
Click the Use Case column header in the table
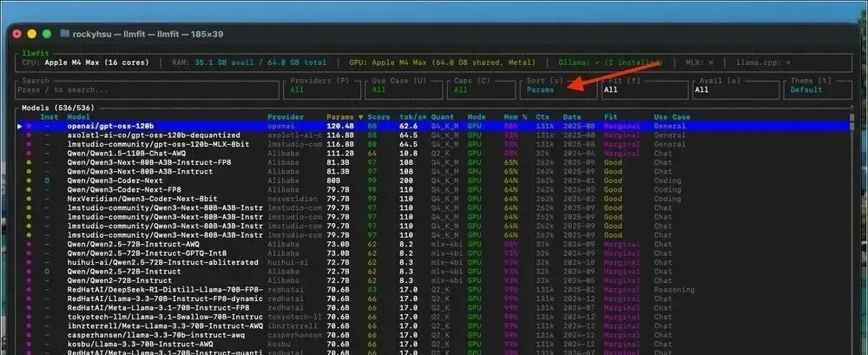click(672, 117)
